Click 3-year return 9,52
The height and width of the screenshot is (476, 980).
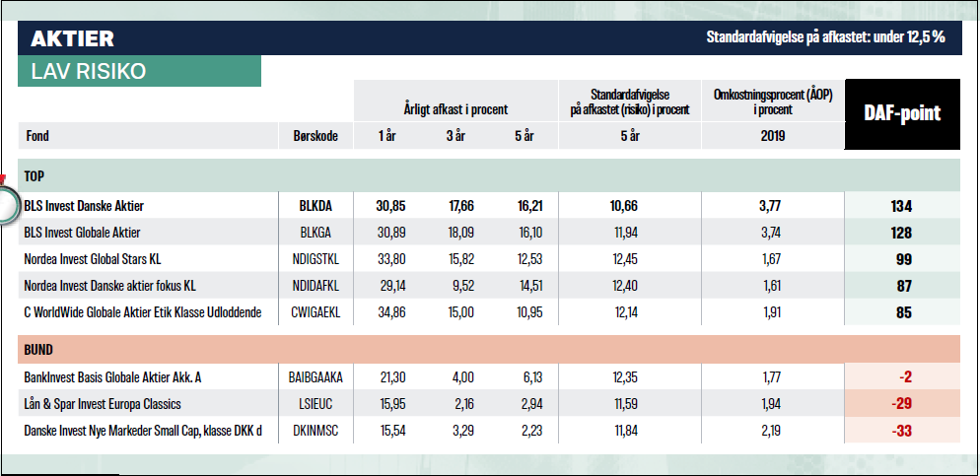463,286
